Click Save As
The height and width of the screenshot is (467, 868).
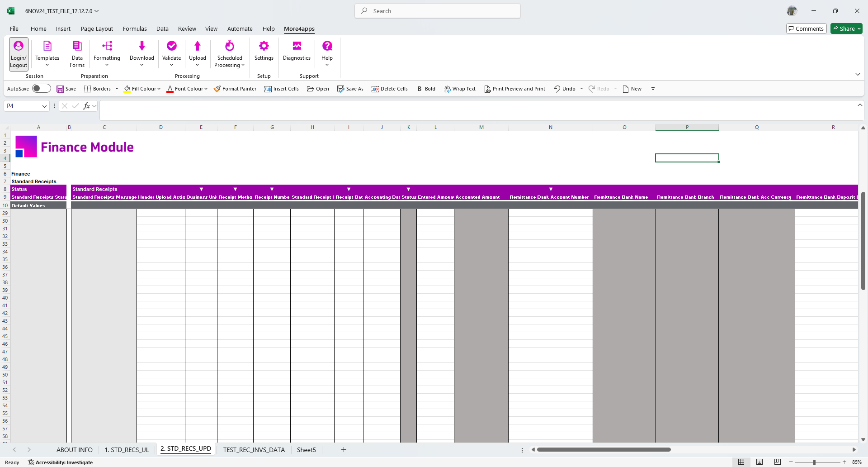(x=350, y=89)
